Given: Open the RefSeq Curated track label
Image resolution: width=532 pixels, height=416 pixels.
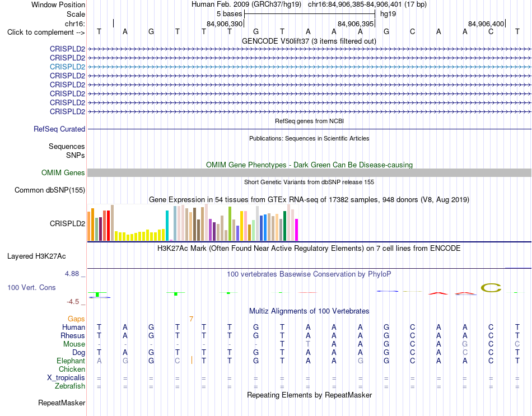Looking at the screenshot, I should coord(59,129).
